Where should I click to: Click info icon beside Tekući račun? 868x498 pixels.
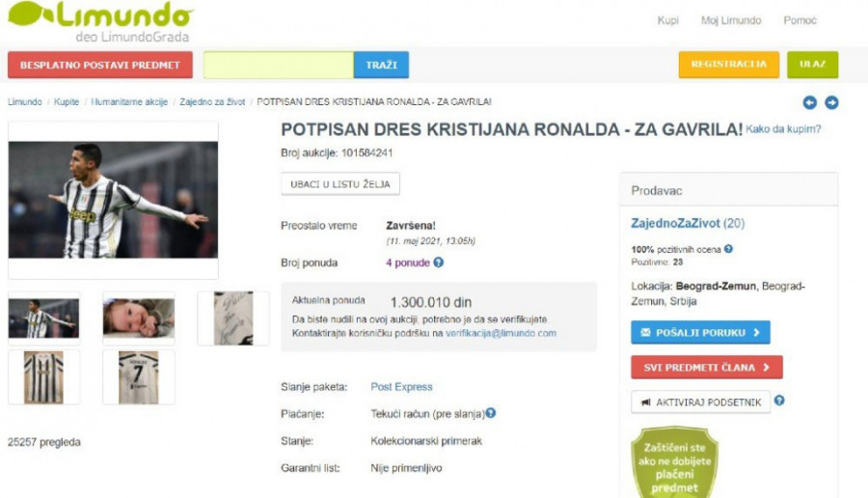[491, 413]
